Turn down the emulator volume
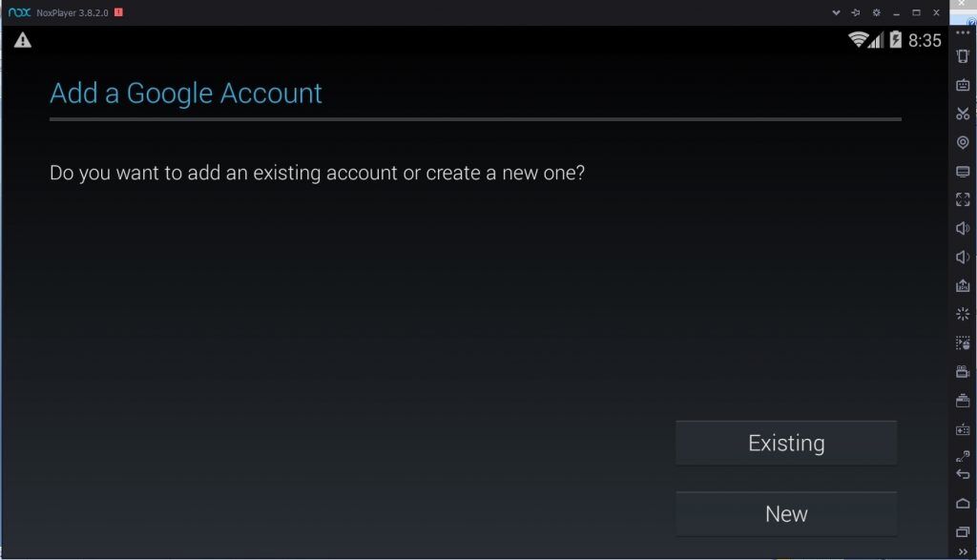977x560 pixels. click(962, 257)
